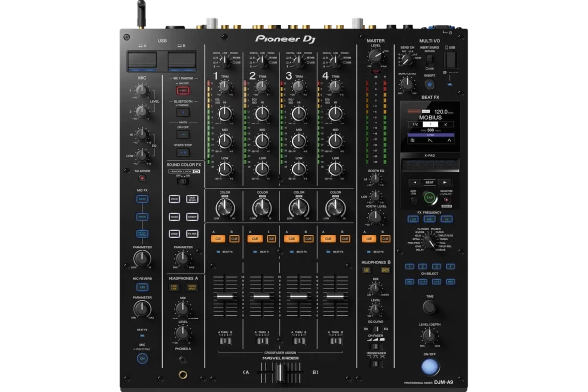Enable FX FREQUENCY HI button
This screenshot has width=588, height=392.
(x=446, y=219)
